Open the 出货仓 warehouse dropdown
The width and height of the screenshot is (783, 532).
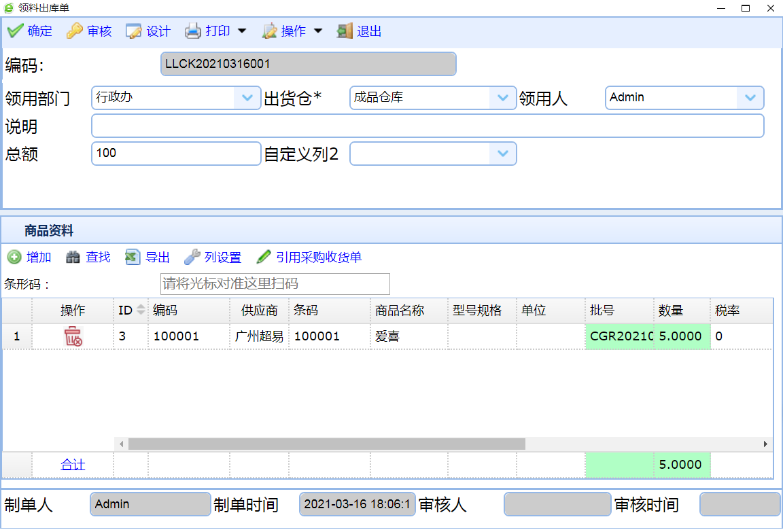(x=502, y=98)
